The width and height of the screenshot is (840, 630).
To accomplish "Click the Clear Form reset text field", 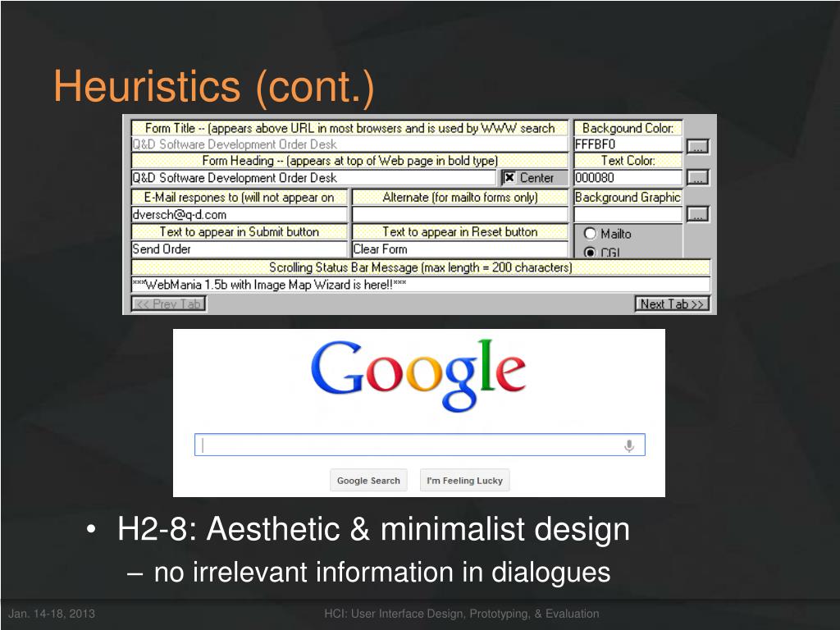I will pos(459,249).
